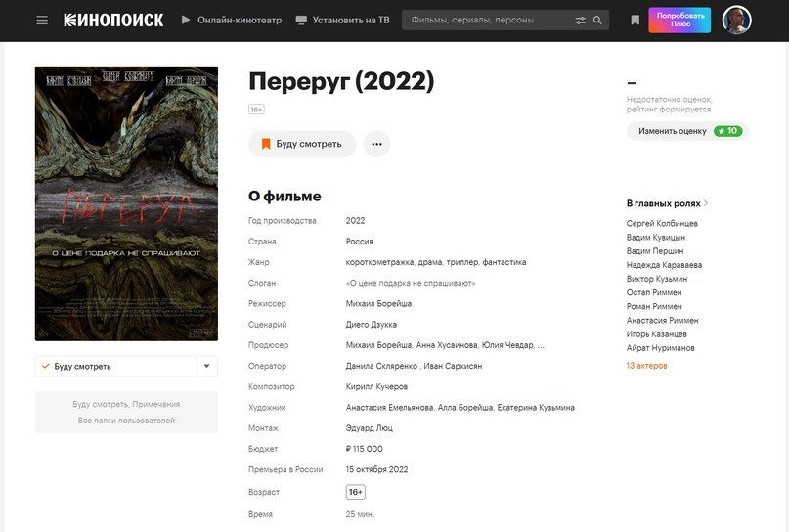Open composer Кирилл Кучеров
Screen dimensions: 789x532
pos(376,386)
